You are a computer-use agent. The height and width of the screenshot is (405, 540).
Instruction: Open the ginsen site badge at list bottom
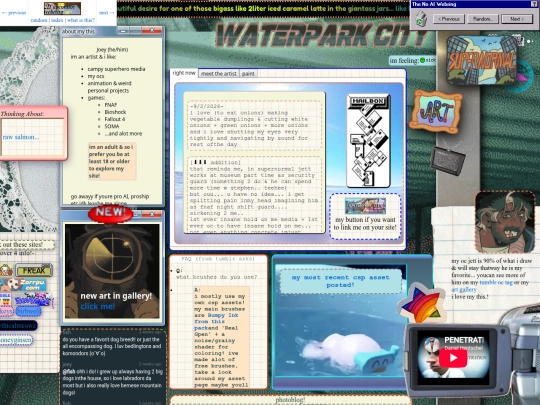[x=16, y=340]
